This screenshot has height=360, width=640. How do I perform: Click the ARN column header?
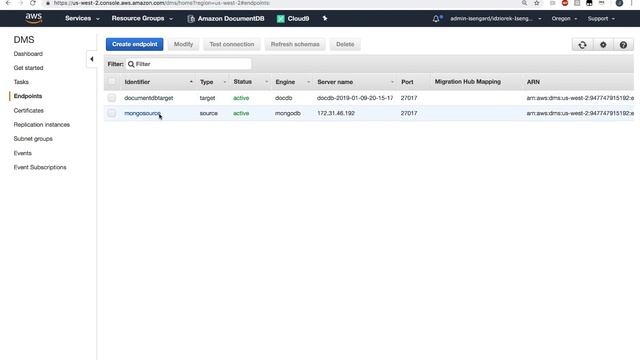[x=533, y=82]
